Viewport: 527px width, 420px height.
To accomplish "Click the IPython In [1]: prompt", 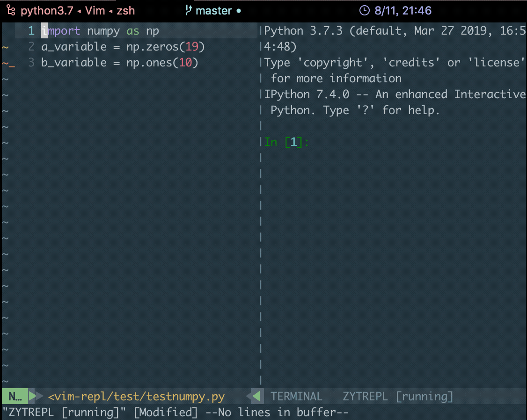I will 286,142.
